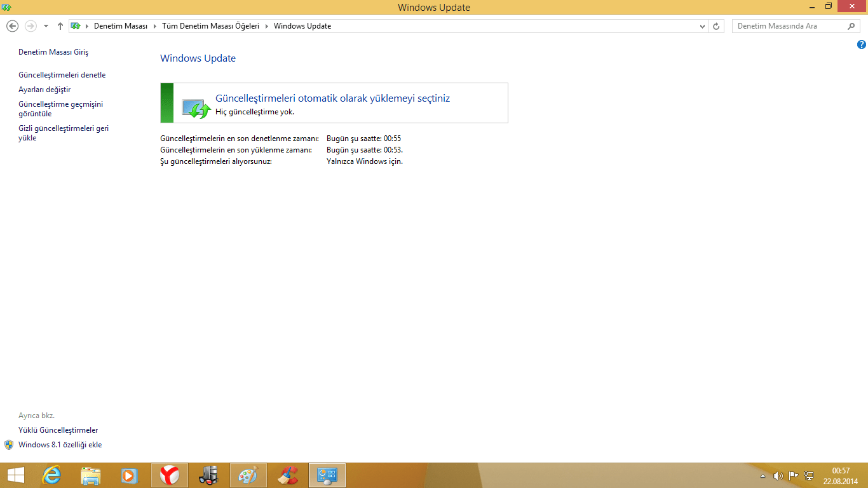Open Gizli güncelleştirmeleri geri yükle

(x=64, y=133)
